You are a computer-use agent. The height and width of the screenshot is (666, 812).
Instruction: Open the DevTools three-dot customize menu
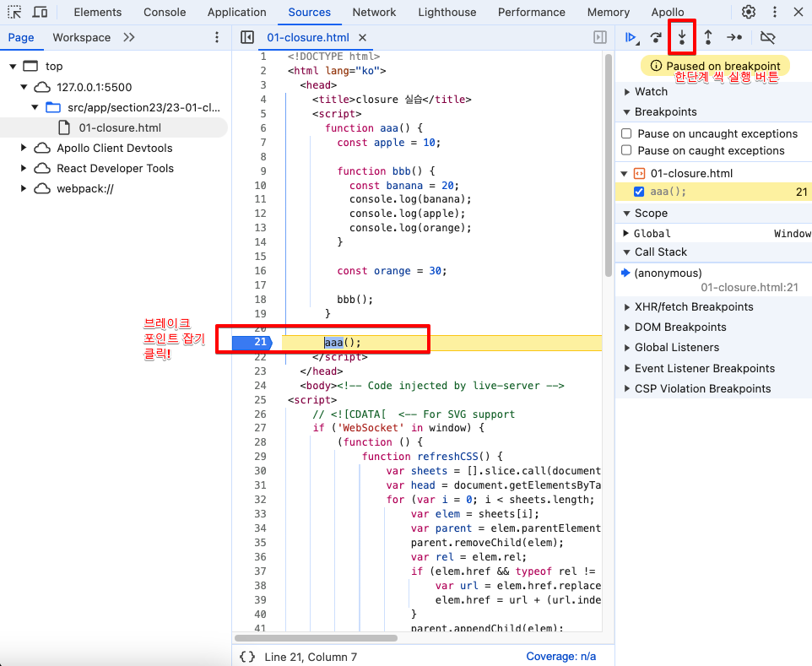(x=775, y=12)
